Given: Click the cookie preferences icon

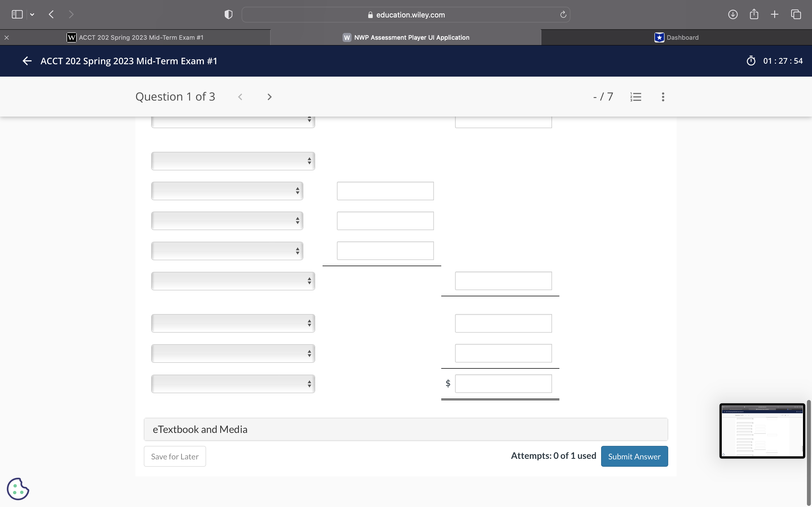Looking at the screenshot, I should [x=18, y=489].
